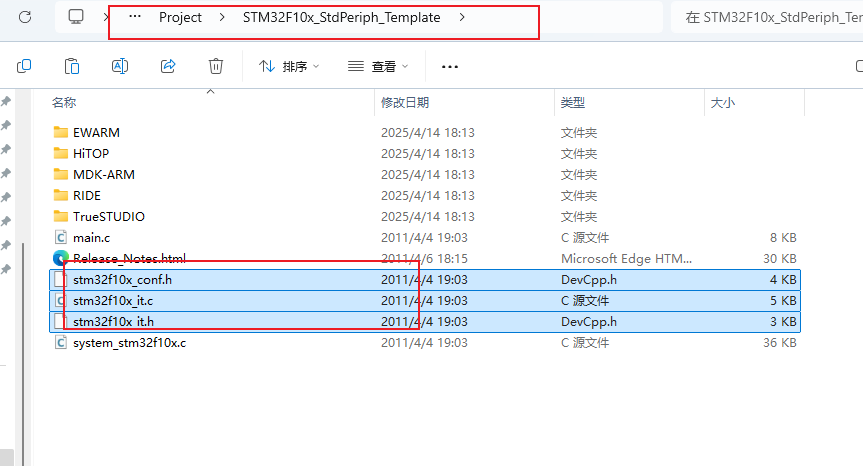Image resolution: width=863 pixels, height=466 pixels.
Task: Click the 36 KB size cell
Action: point(780,343)
